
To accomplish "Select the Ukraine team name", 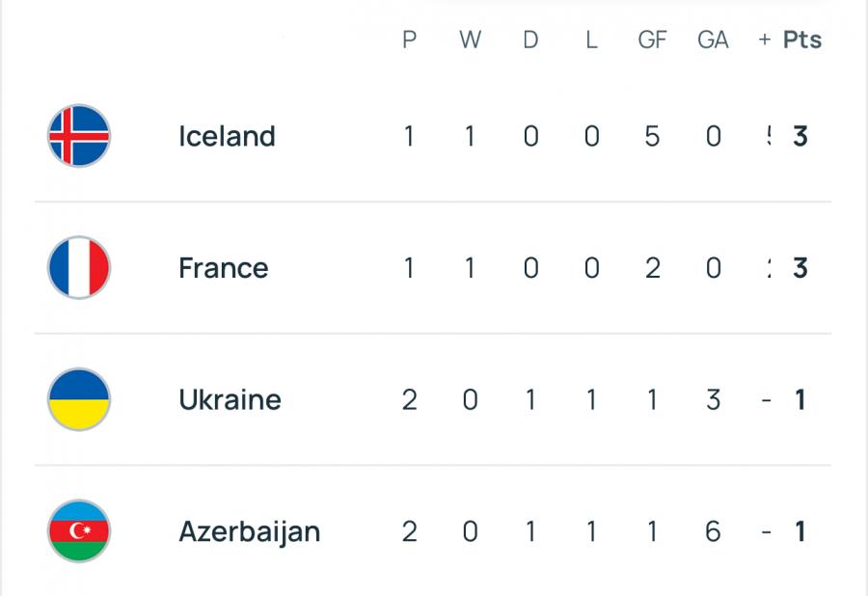I will (x=230, y=399).
